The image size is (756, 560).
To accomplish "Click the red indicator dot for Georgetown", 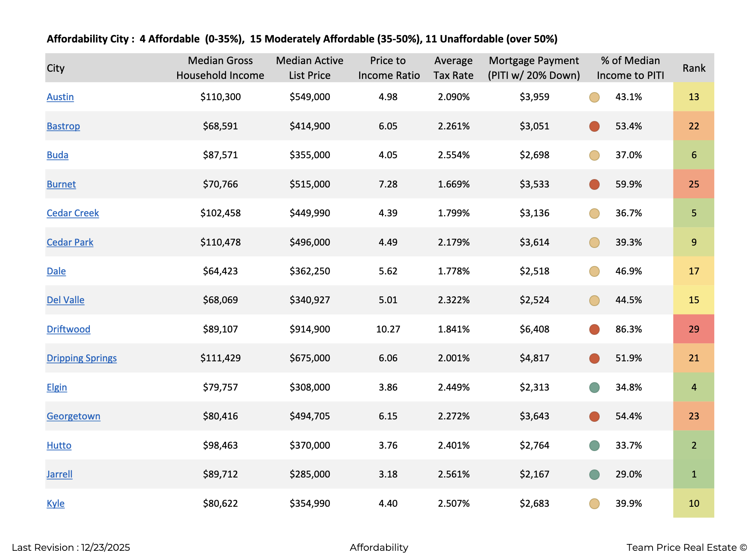I will click(x=594, y=416).
